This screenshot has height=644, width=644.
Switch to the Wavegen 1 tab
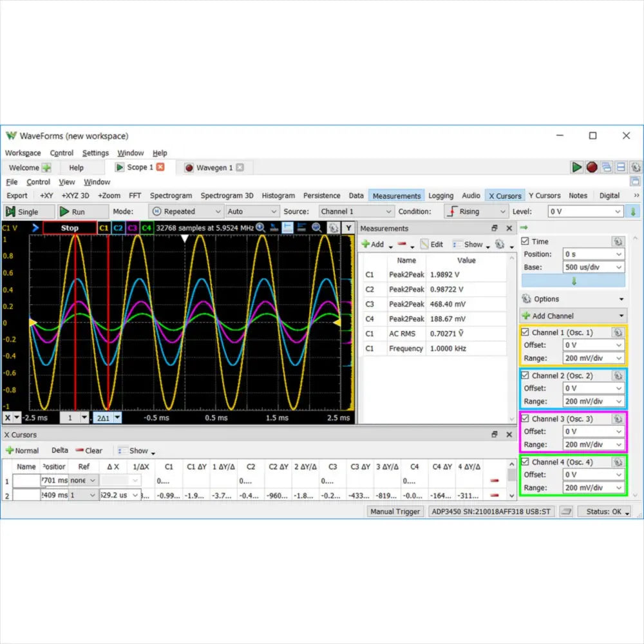[x=214, y=167]
